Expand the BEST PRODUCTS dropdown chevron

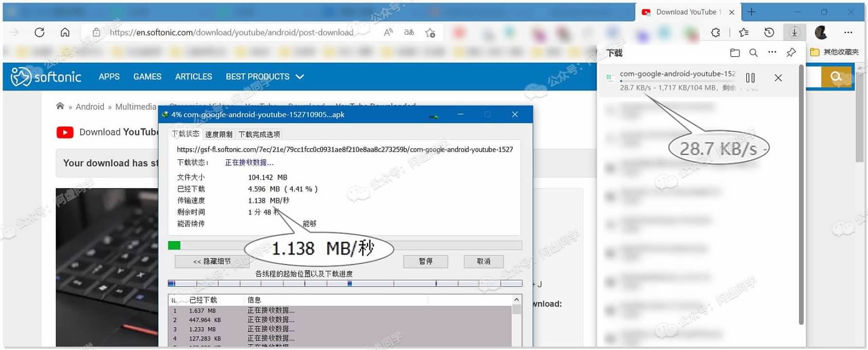pos(300,77)
